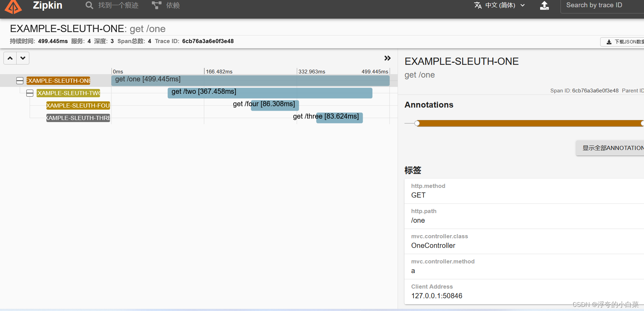Click the mvc.controller.method value a
Image resolution: width=644 pixels, height=311 pixels.
pyautogui.click(x=413, y=271)
